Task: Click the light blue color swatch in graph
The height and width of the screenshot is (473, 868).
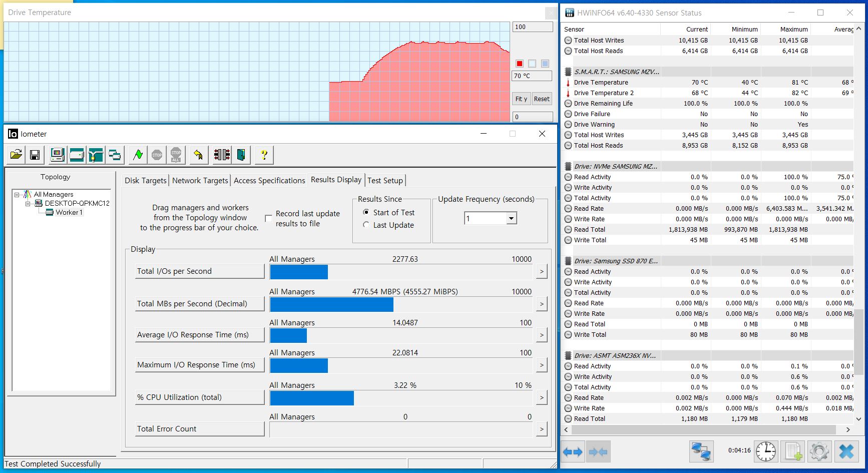Action: tap(545, 64)
